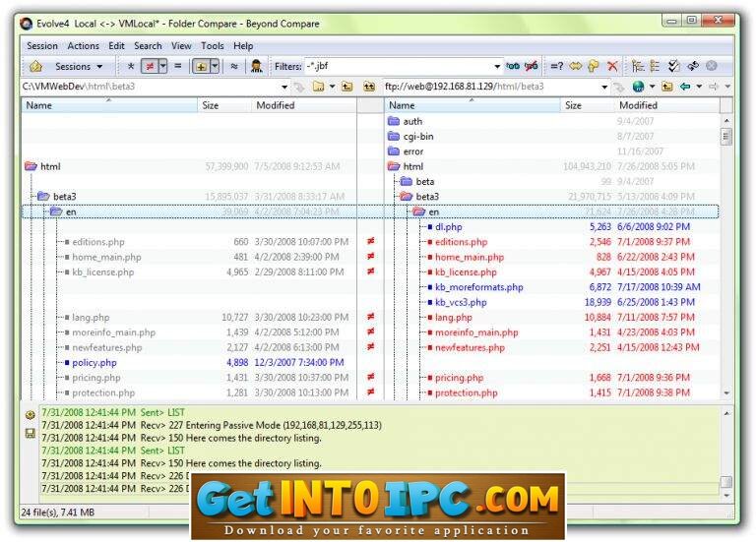
Task: Click the left Up One Level folder icon
Action: (x=347, y=87)
